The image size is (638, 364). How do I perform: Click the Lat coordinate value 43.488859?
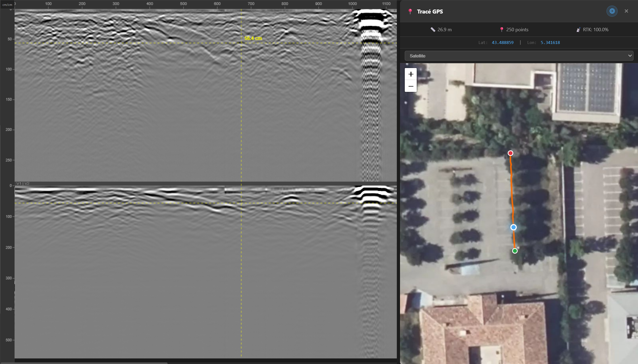point(502,42)
